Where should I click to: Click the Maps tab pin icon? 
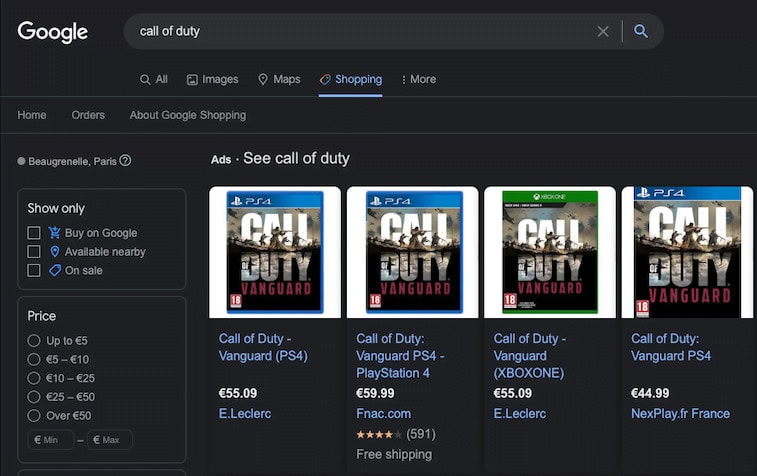263,79
